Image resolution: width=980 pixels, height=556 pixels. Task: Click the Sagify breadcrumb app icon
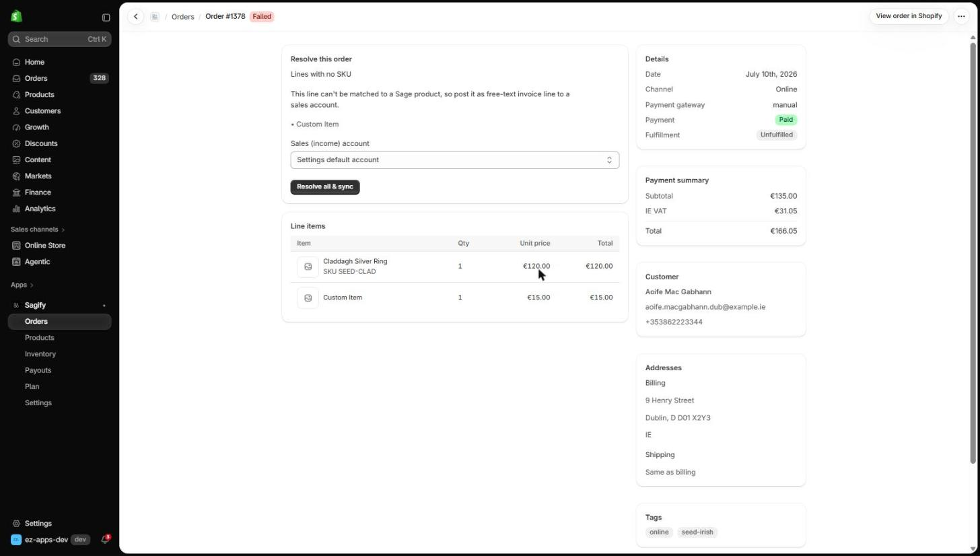(x=155, y=17)
